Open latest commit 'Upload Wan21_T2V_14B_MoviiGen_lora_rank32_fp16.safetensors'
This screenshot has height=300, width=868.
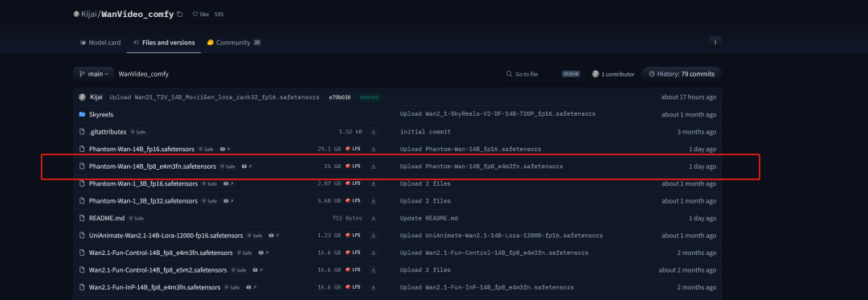[215, 97]
